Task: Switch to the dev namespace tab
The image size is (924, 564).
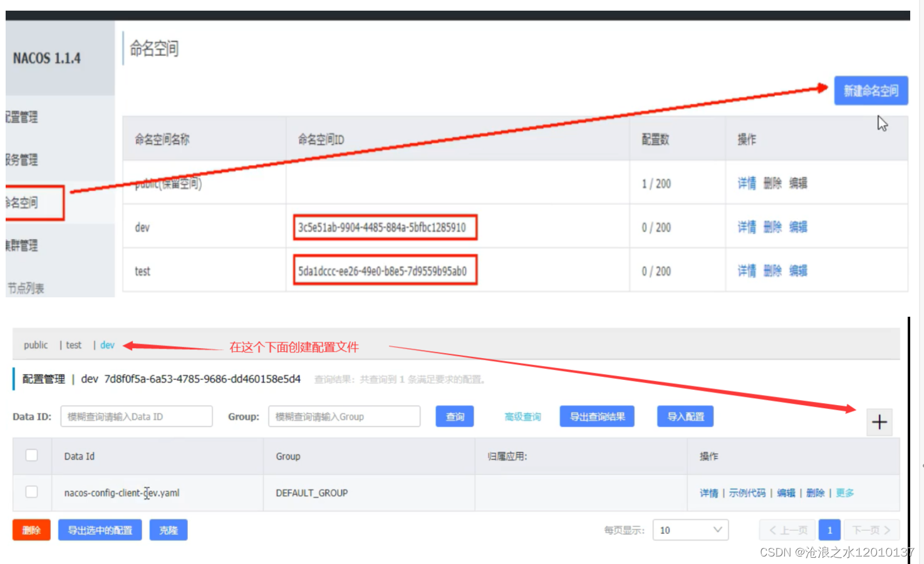Action: 107,345
